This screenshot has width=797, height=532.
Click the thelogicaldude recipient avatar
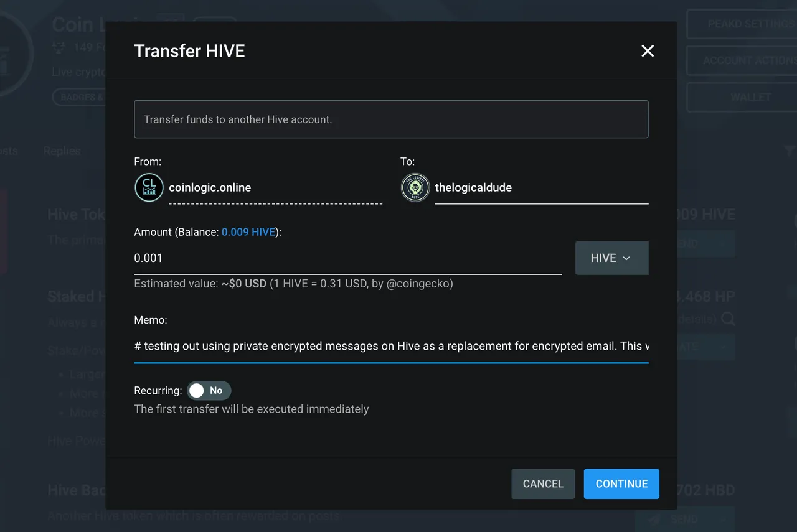[x=415, y=187]
